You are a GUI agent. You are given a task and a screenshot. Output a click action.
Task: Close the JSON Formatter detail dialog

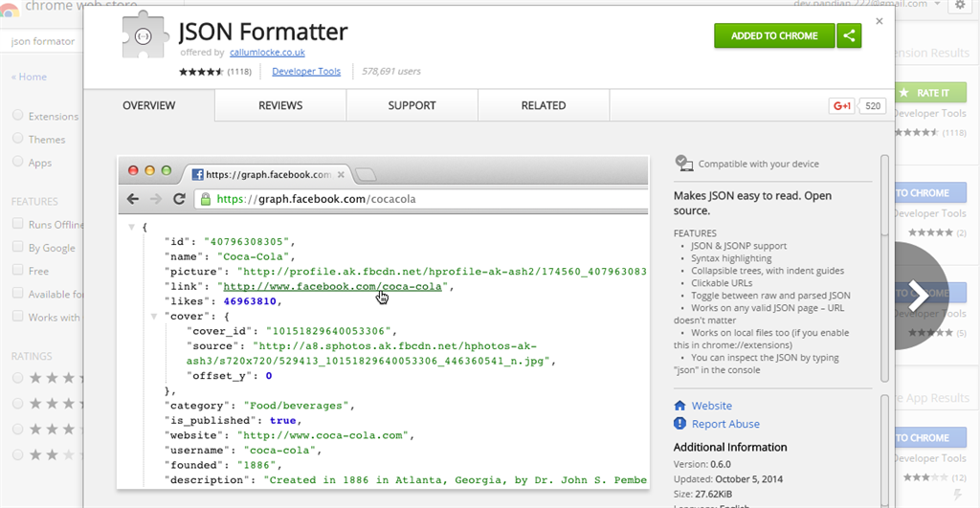pos(880,21)
